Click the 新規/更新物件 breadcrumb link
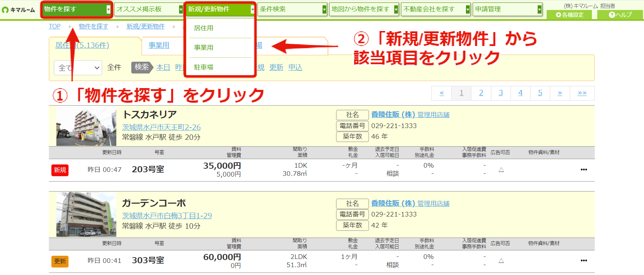Screen dimensions: 644x275 tap(146, 26)
